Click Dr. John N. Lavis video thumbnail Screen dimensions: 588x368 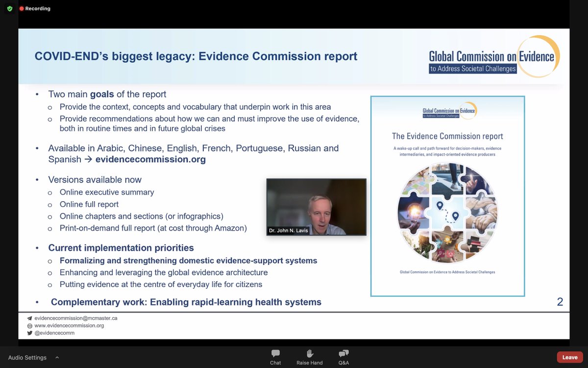point(317,207)
